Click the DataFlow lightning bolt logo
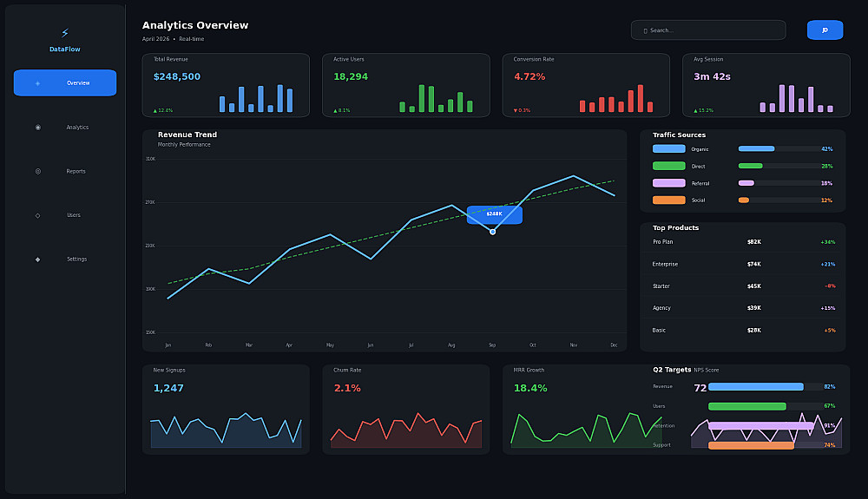Screen dimensions: 868x499 pyautogui.click(x=65, y=33)
